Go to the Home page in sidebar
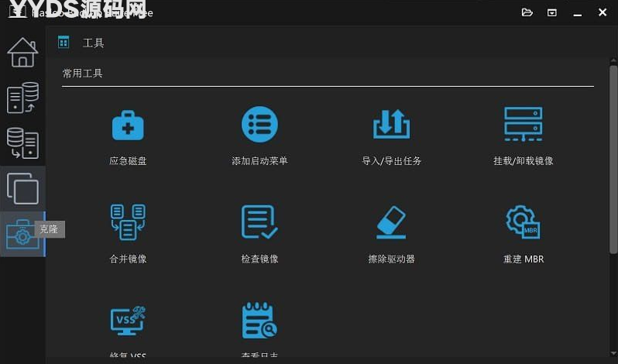 [22, 53]
